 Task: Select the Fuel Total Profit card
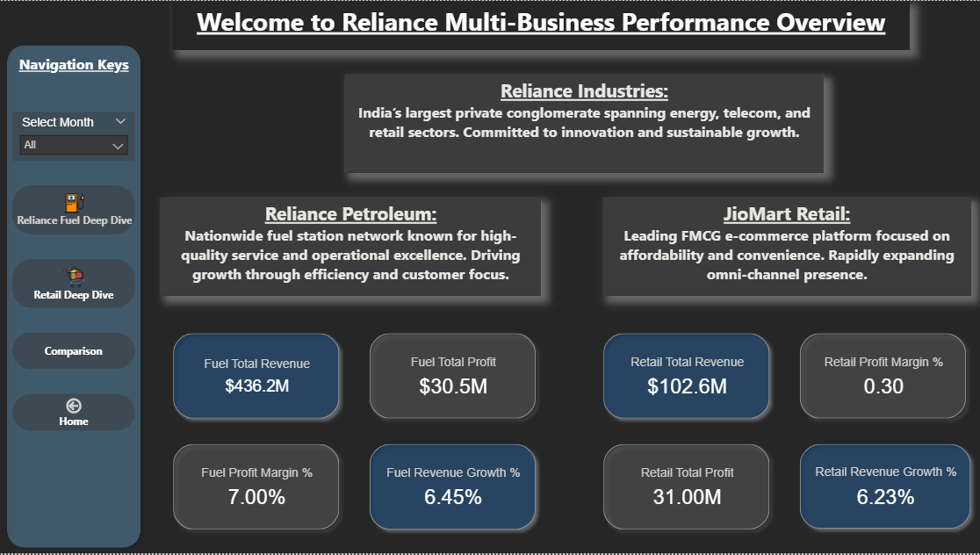(x=452, y=376)
